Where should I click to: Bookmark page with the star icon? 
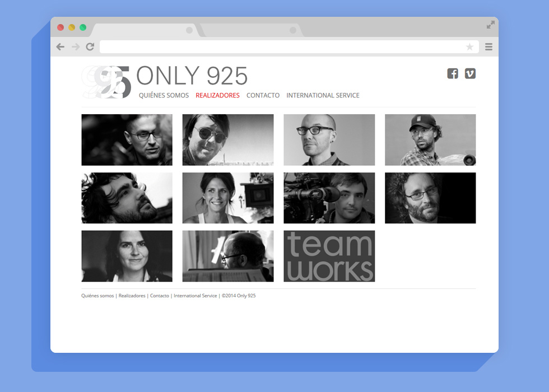click(469, 47)
